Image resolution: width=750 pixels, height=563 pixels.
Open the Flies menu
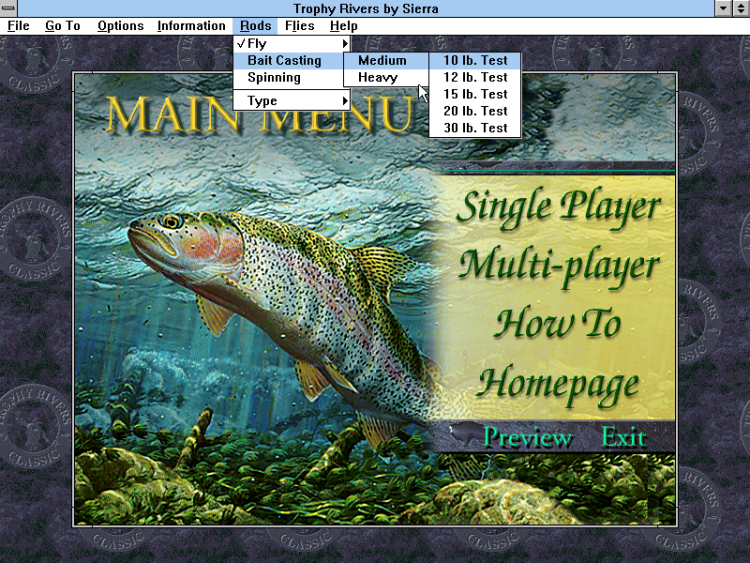[x=299, y=26]
